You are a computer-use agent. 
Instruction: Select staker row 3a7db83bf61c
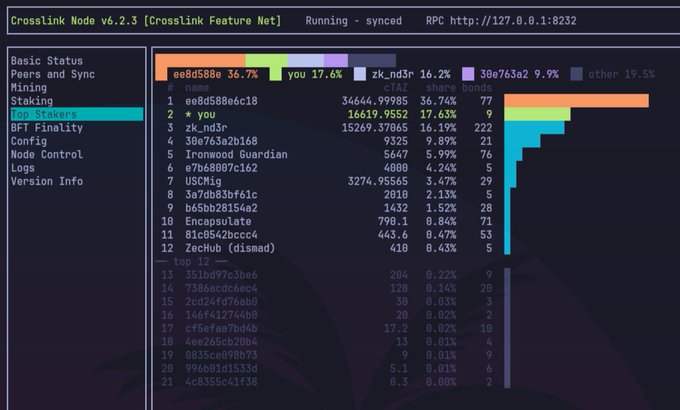tap(326, 195)
